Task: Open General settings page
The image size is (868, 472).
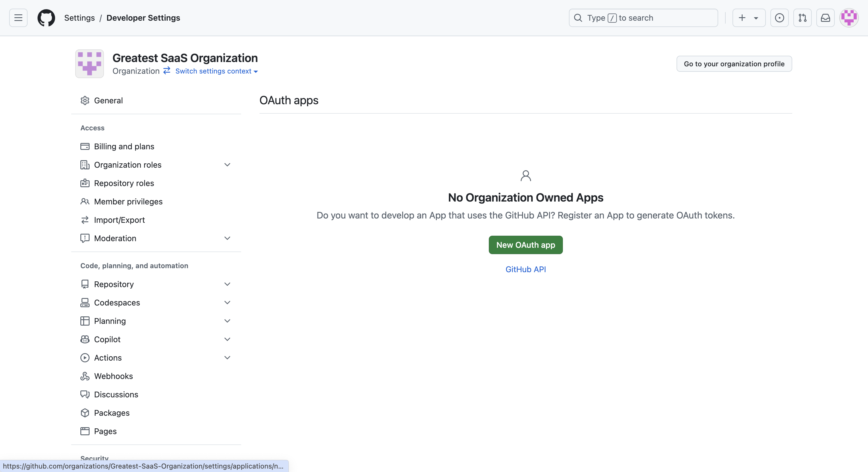Action: point(108,100)
